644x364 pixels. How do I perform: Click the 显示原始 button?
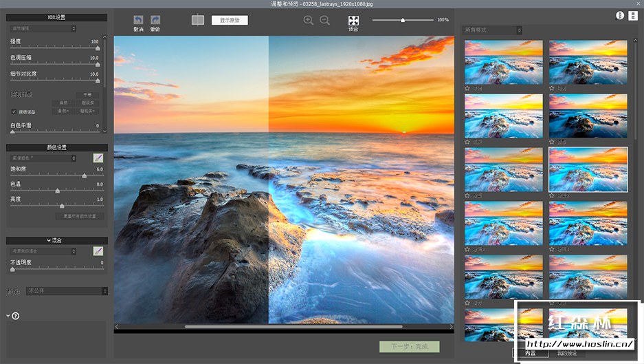[230, 20]
